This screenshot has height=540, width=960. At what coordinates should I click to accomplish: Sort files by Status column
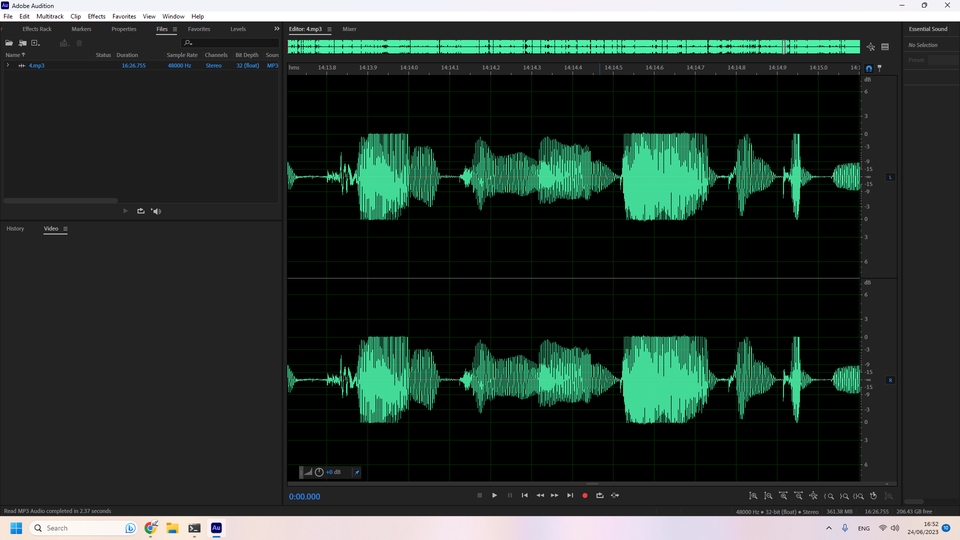point(103,54)
